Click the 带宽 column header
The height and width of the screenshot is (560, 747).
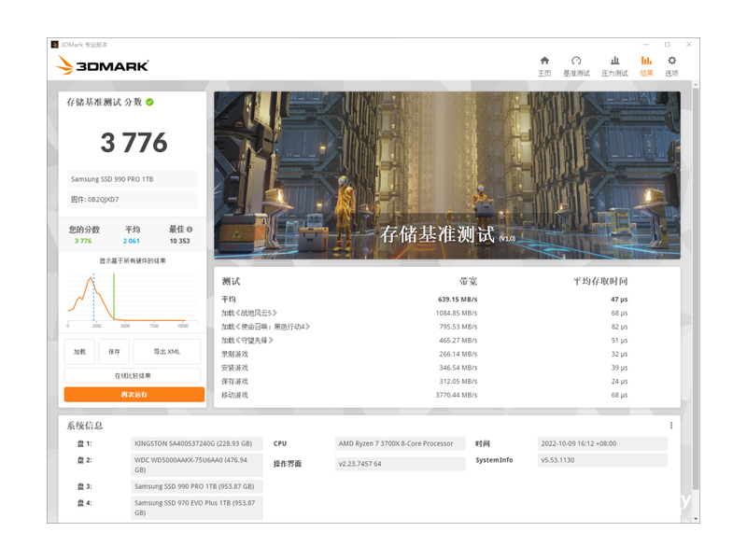pos(468,282)
